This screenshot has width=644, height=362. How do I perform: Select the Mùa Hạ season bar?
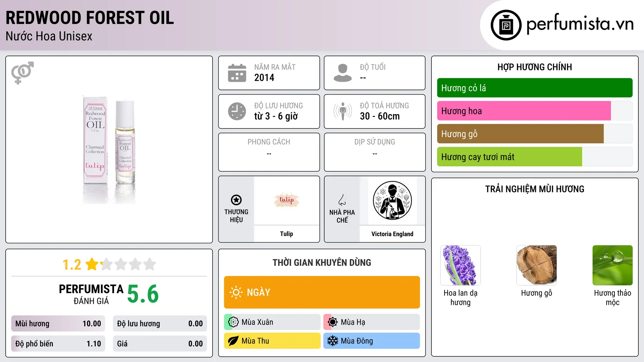pyautogui.click(x=372, y=322)
